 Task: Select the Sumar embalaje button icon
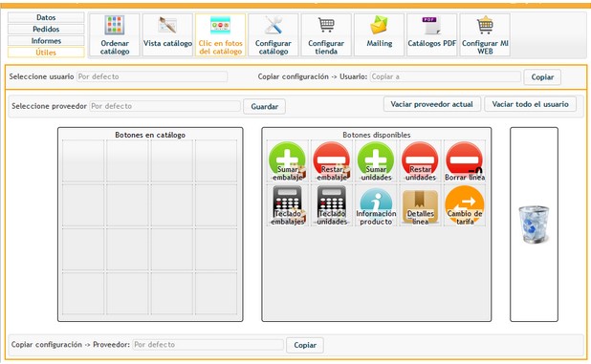pyautogui.click(x=287, y=161)
